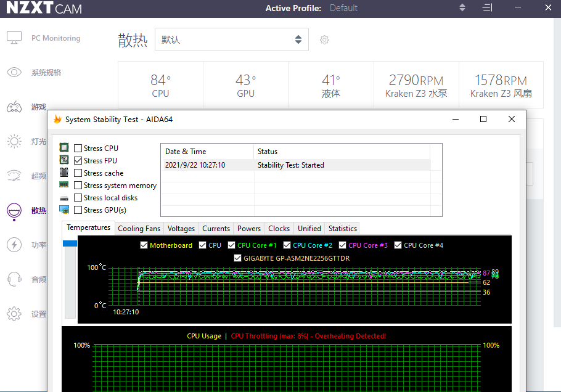
Task: Open the 游戏 gamepad icon
Action: click(x=14, y=107)
